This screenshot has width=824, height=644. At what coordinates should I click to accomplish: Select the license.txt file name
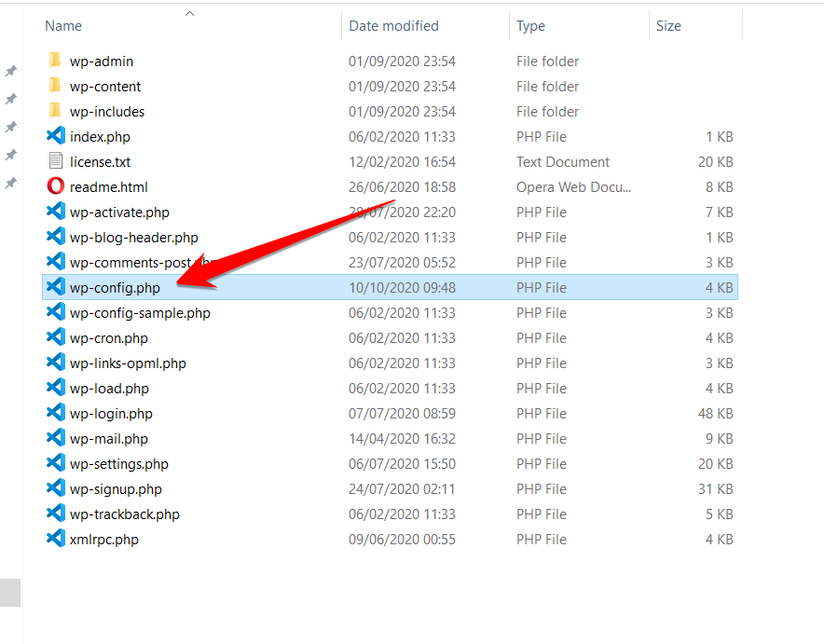[x=100, y=162]
